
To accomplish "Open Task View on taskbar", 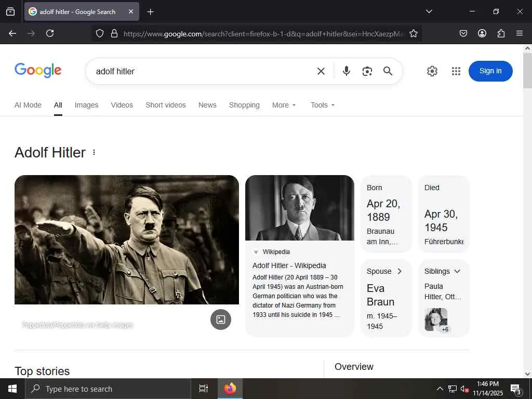I will coord(203,389).
